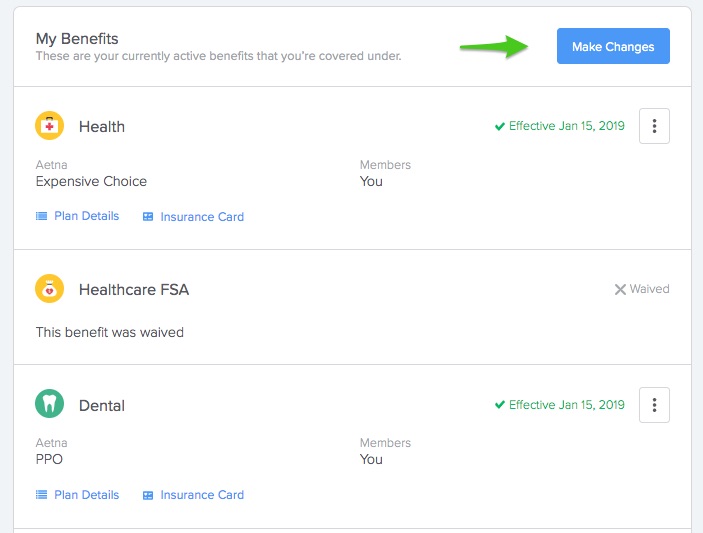Open Dental benefit three-dot menu
703x533 pixels.
(654, 405)
